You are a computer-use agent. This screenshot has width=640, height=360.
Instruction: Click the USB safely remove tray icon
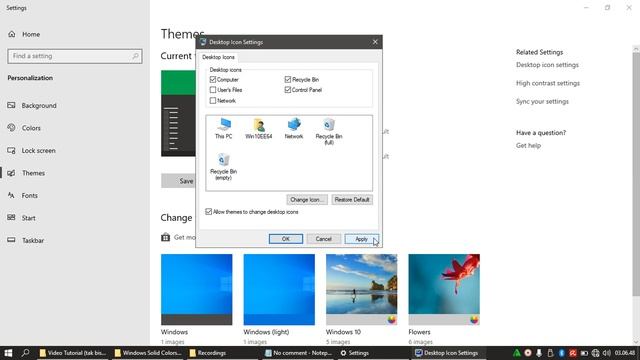[550, 353]
